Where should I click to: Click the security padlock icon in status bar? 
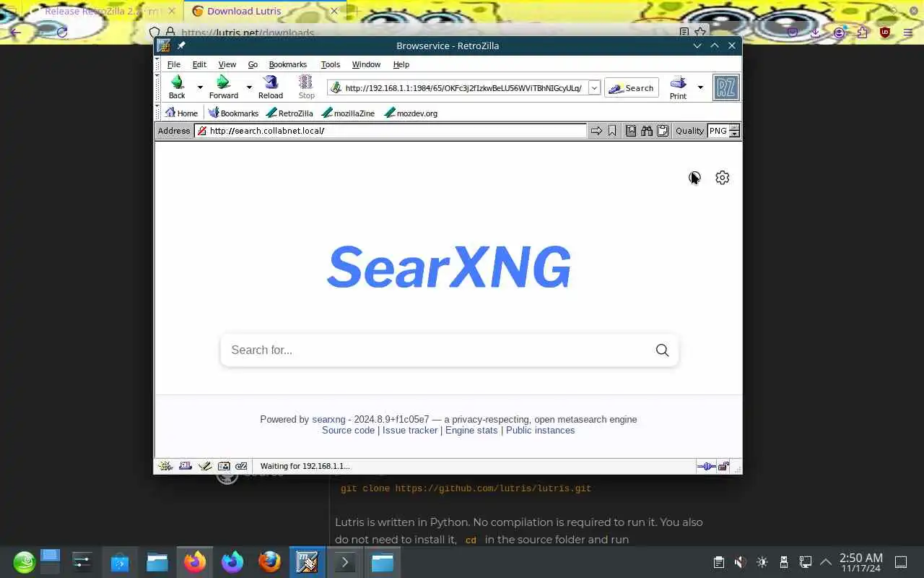723,466
